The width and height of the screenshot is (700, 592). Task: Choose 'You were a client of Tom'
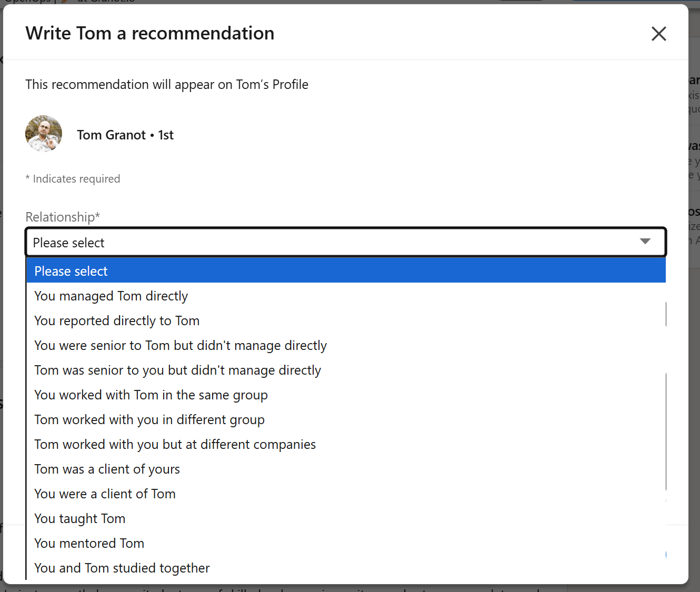(x=105, y=494)
